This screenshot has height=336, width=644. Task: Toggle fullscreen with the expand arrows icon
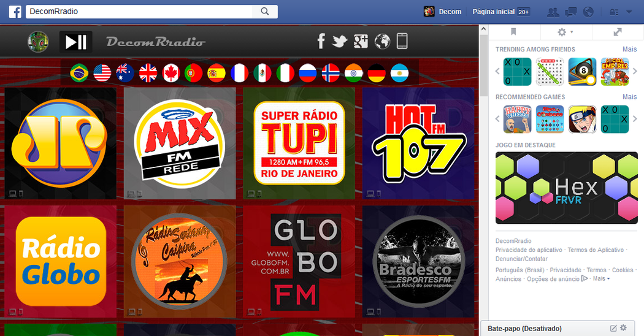coord(618,32)
